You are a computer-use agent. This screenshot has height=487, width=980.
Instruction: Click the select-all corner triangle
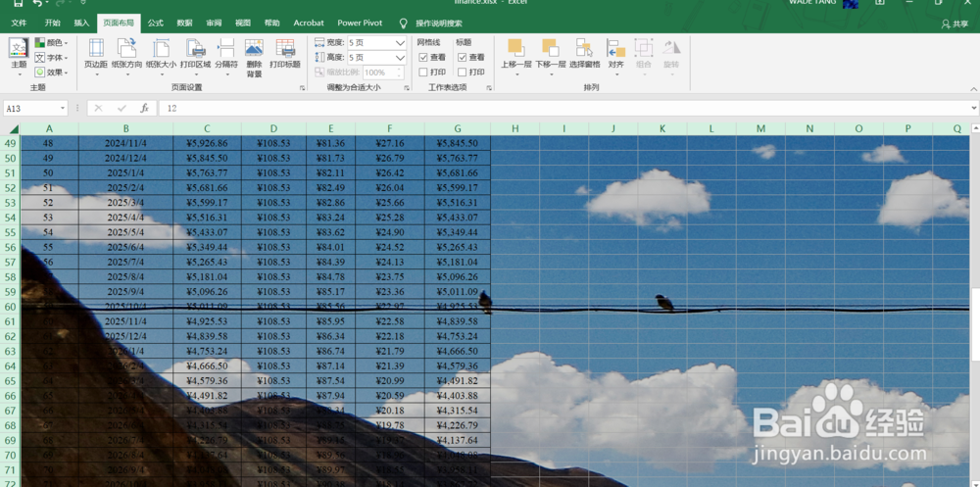click(13, 128)
